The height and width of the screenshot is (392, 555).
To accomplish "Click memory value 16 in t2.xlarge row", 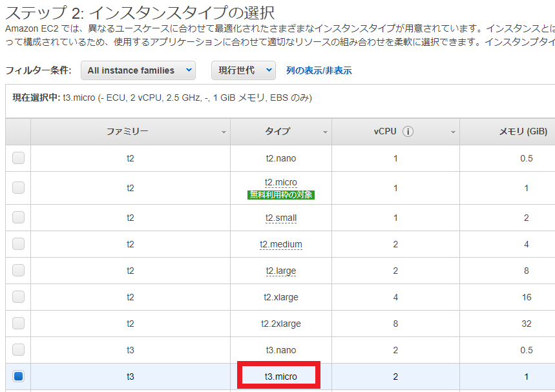I will click(x=527, y=297).
